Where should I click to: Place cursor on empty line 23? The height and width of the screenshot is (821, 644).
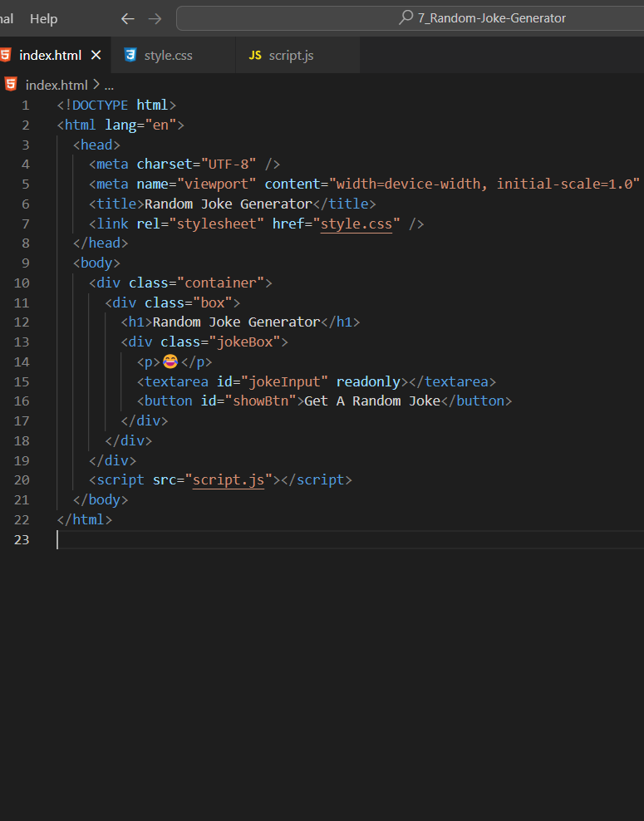(350, 539)
